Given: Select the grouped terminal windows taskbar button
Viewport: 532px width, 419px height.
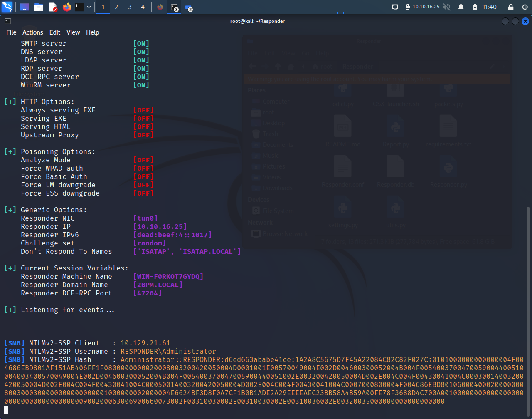Looking at the screenshot, I should pos(175,7).
